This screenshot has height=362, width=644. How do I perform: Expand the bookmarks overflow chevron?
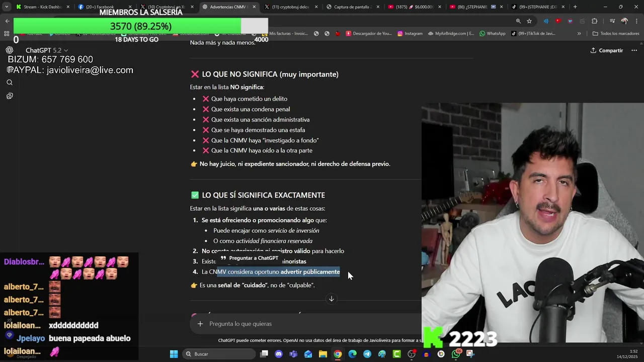pos(579,34)
